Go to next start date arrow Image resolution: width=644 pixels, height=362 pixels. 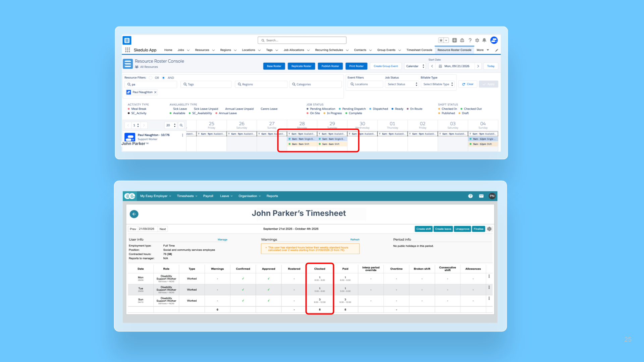(x=478, y=66)
